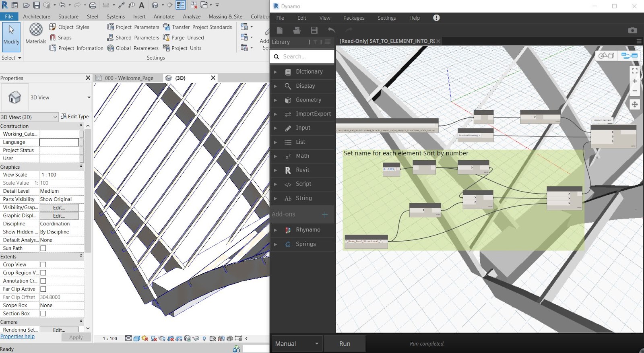Open Snaps settings

tap(60, 37)
